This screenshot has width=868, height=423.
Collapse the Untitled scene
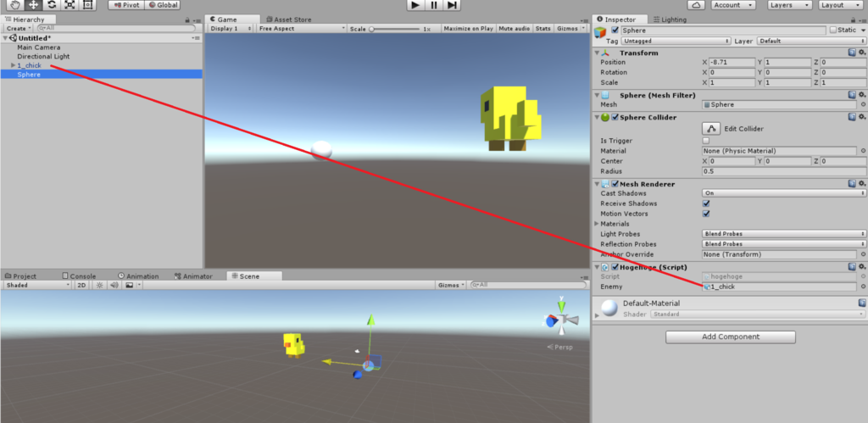pyautogui.click(x=6, y=38)
